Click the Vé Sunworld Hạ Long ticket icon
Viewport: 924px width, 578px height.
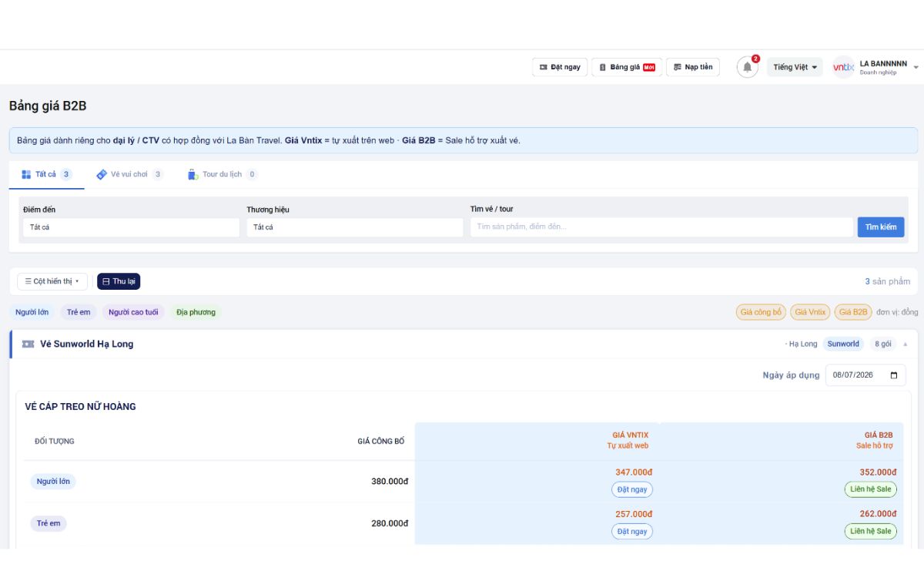pos(28,344)
